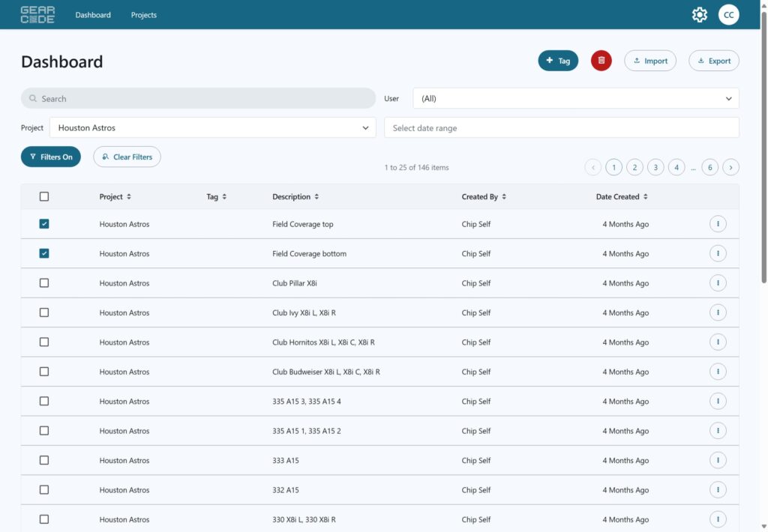Go to previous page arrow
This screenshot has width=768, height=532.
pos(592,167)
